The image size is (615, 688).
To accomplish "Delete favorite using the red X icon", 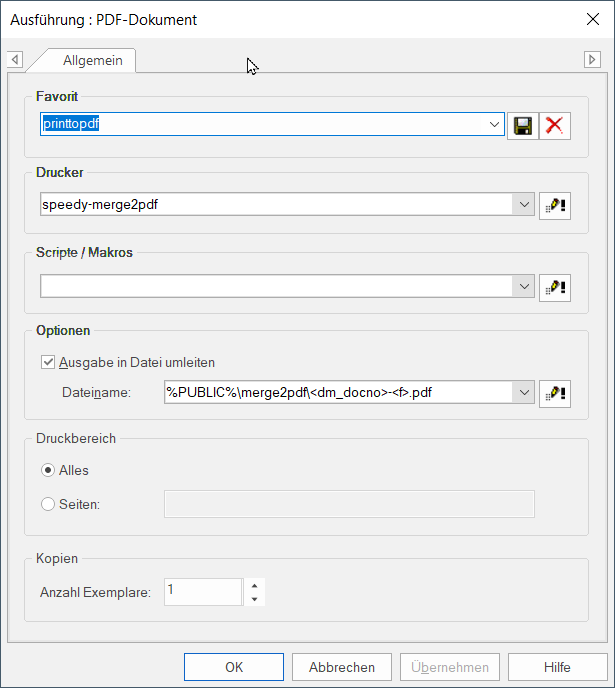I will point(554,125).
